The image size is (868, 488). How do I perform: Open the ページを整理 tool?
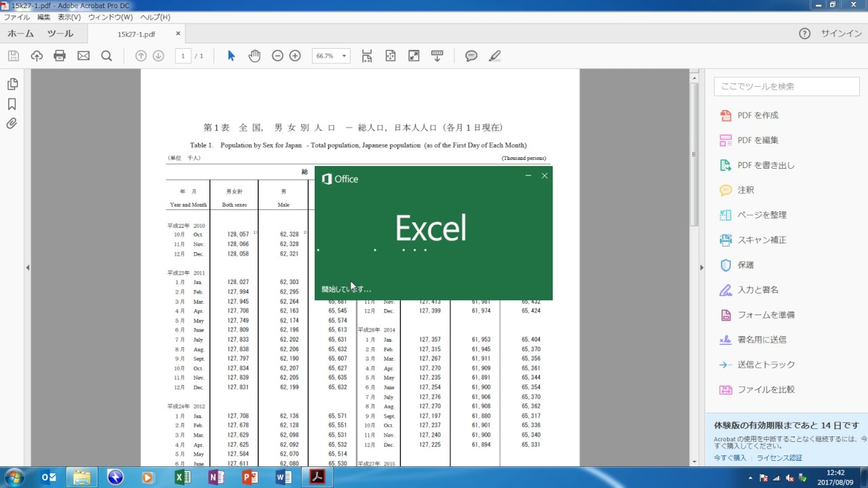point(762,215)
